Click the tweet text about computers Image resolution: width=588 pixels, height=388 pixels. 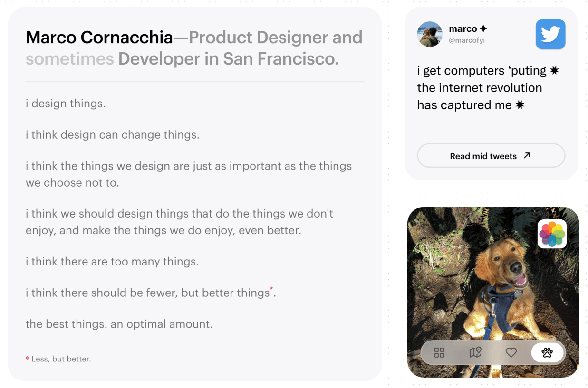pos(488,88)
